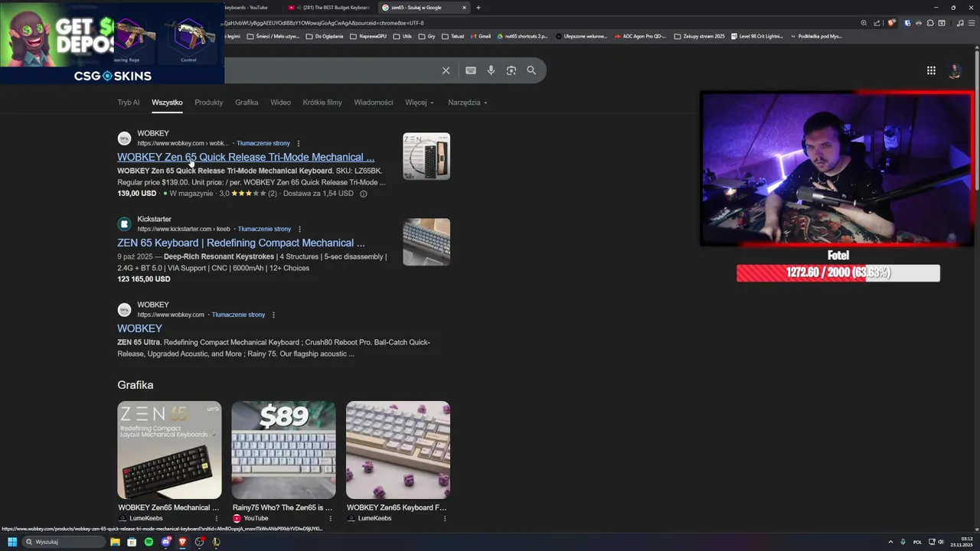980x551 pixels.
Task: Click the share icon in address bar
Action: click(x=877, y=23)
